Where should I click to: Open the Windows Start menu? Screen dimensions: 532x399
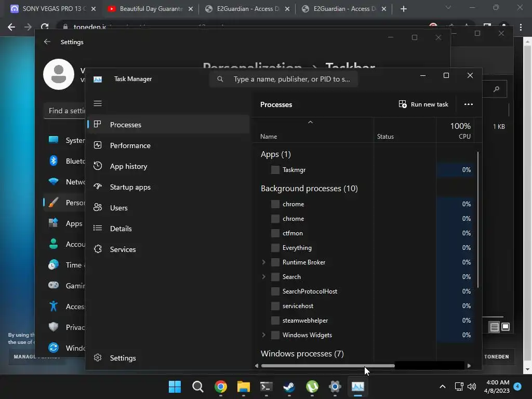point(175,387)
